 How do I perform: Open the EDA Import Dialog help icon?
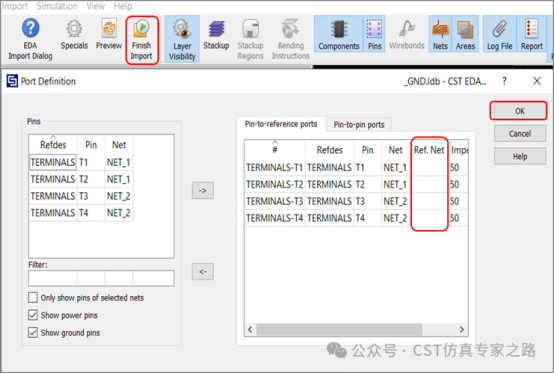pyautogui.click(x=30, y=28)
